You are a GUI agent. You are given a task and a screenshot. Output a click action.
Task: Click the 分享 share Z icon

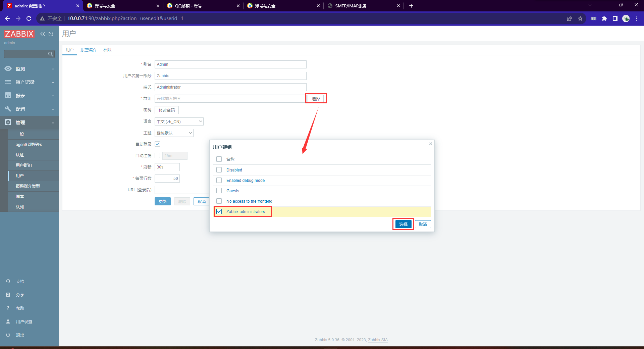point(8,295)
